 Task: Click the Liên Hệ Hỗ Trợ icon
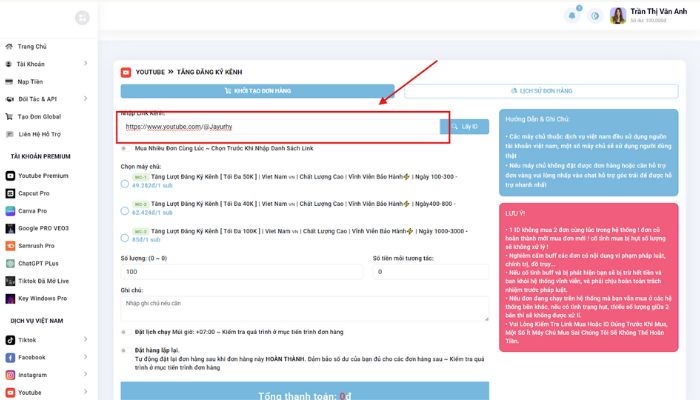pos(9,134)
